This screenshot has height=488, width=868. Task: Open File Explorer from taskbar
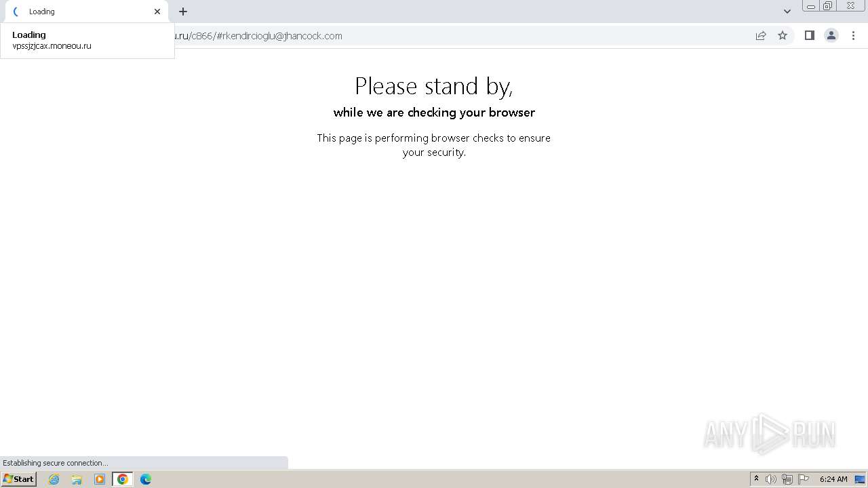77,479
